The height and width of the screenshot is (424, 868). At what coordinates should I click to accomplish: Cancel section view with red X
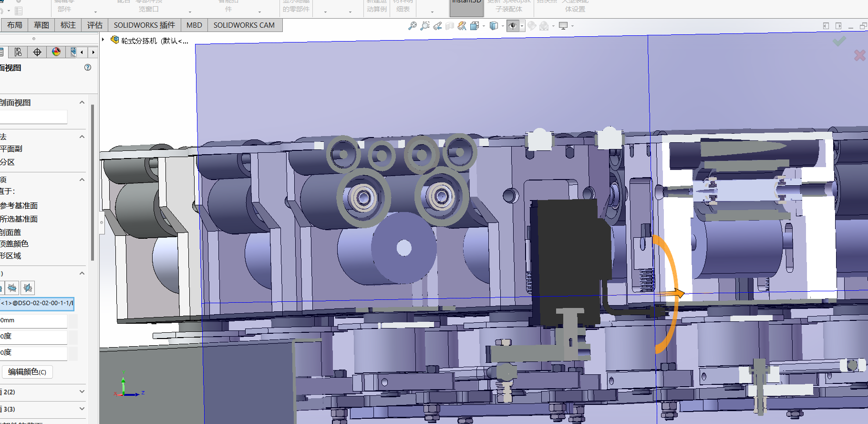click(x=859, y=55)
